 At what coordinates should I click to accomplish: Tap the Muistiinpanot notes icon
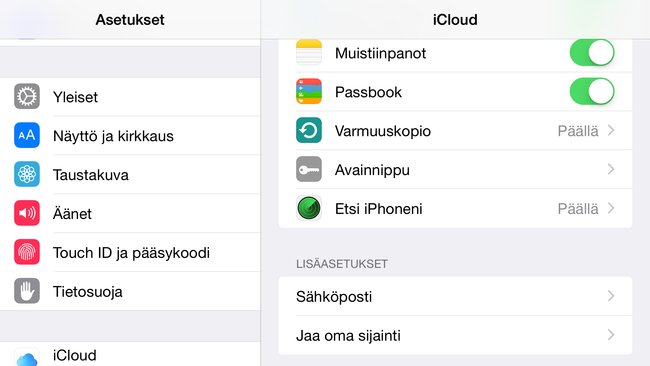point(309,53)
